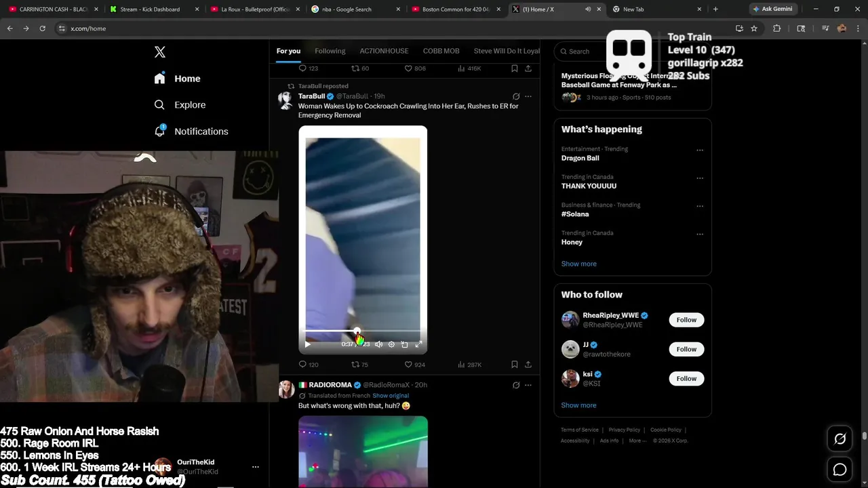This screenshot has width=868, height=488.
Task: Switch to the For you tab
Action: pyautogui.click(x=288, y=51)
